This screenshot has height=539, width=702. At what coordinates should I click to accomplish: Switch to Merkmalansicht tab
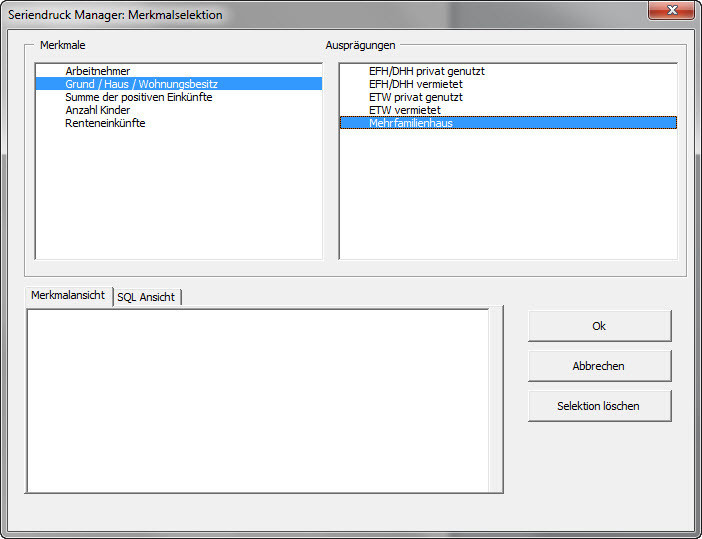click(x=68, y=295)
